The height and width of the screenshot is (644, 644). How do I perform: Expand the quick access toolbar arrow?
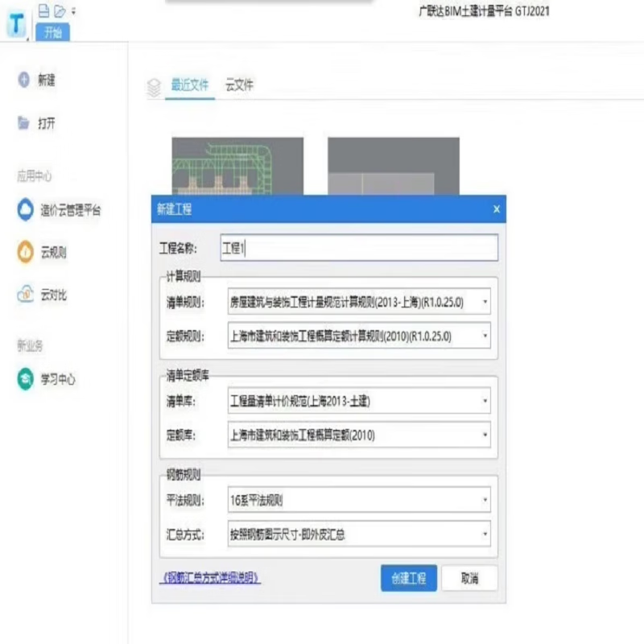point(73,11)
